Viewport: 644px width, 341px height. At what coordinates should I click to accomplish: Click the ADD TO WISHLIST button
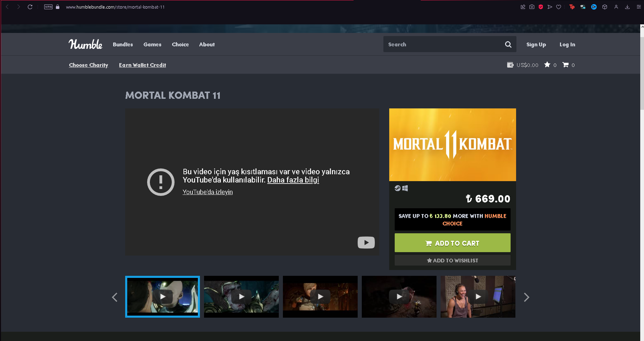point(453,260)
